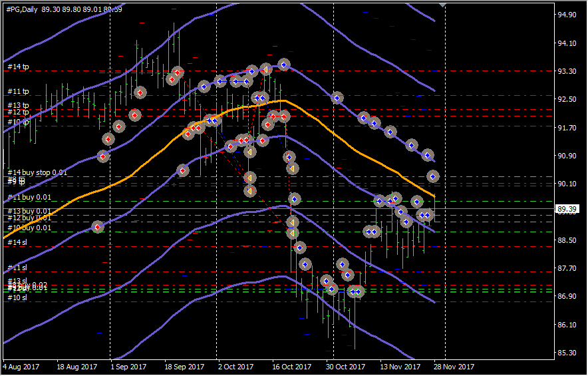This screenshot has width=588, height=376.
Task: Click the 28 Nov 2017 date label
Action: tap(454, 367)
